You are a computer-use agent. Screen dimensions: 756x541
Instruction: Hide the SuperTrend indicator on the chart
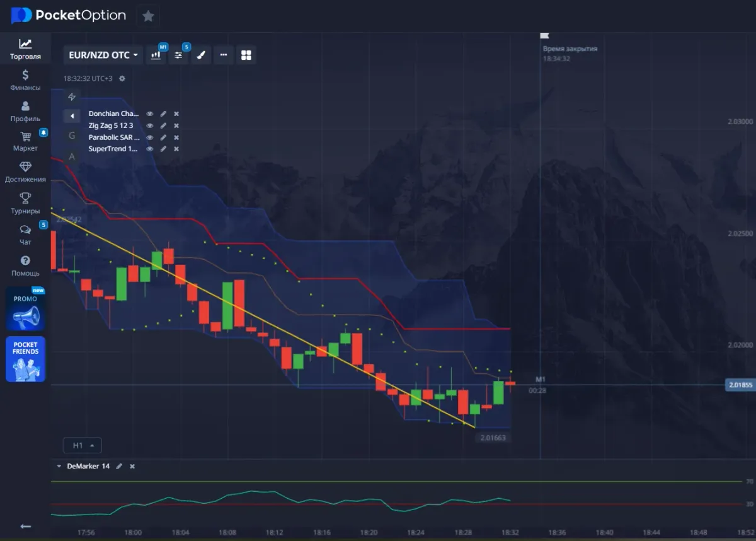149,148
